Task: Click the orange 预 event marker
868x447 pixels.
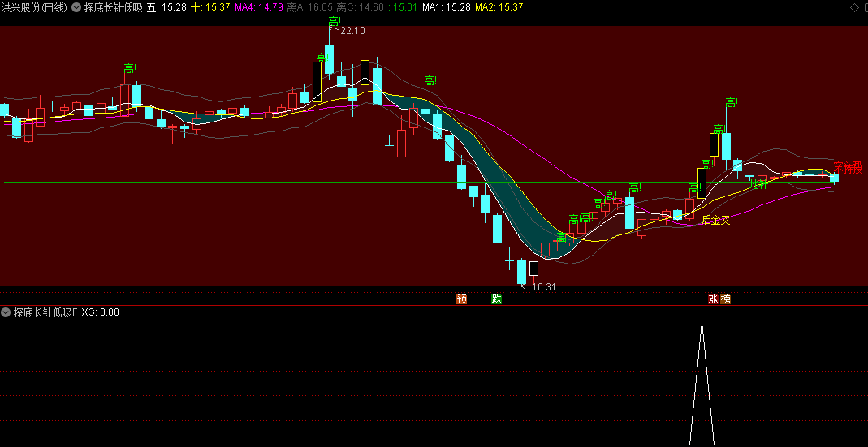Action: point(462,299)
